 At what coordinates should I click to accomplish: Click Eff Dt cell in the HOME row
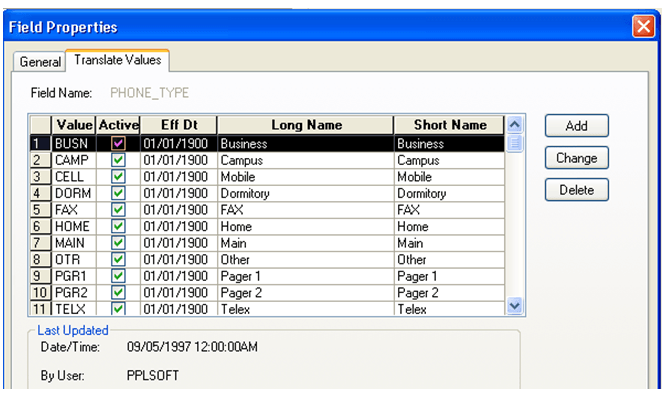coord(178,226)
